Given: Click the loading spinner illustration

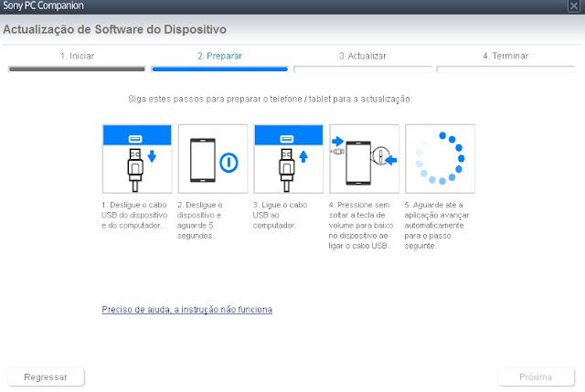Looking at the screenshot, I should pos(440,159).
